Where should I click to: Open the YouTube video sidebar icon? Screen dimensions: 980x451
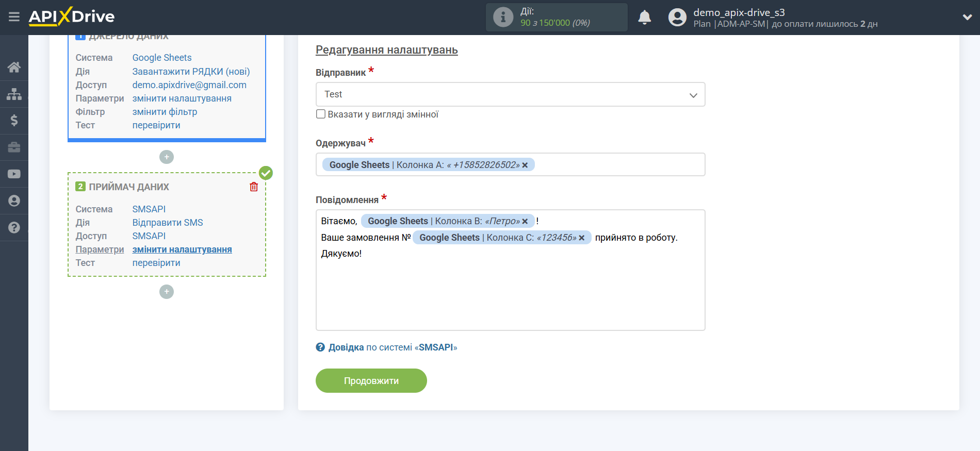[14, 174]
